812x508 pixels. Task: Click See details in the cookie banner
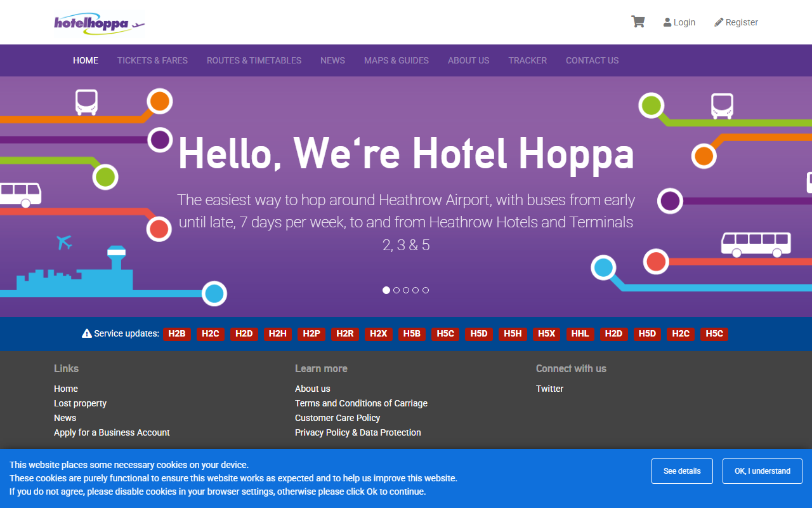(682, 471)
